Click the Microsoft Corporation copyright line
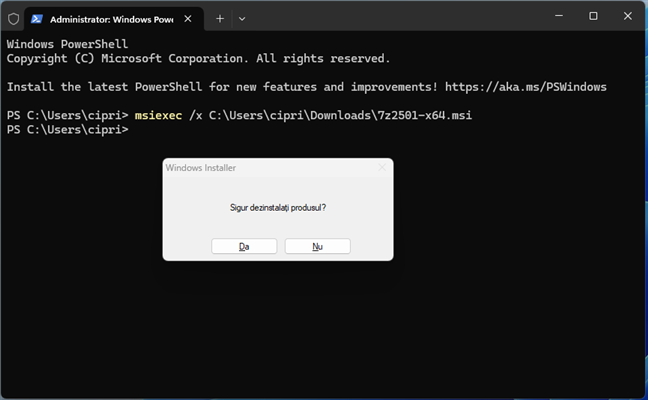Viewport: 648px width, 400px height. tap(198, 59)
